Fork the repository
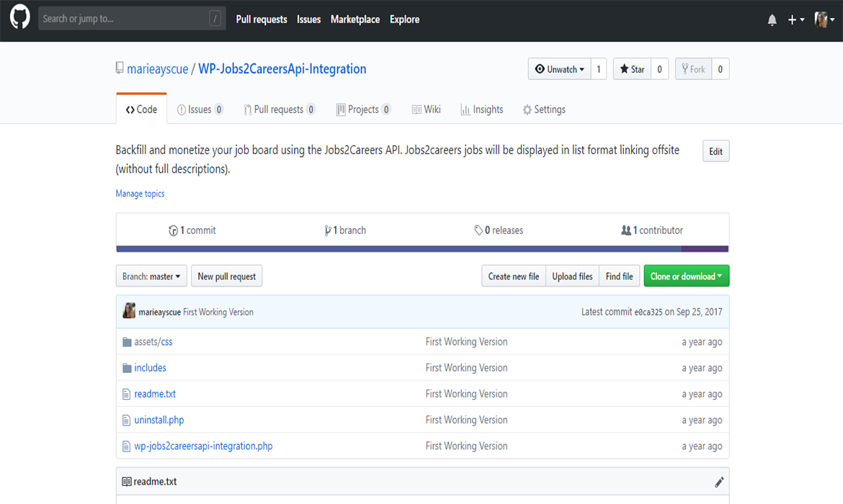 coord(692,68)
